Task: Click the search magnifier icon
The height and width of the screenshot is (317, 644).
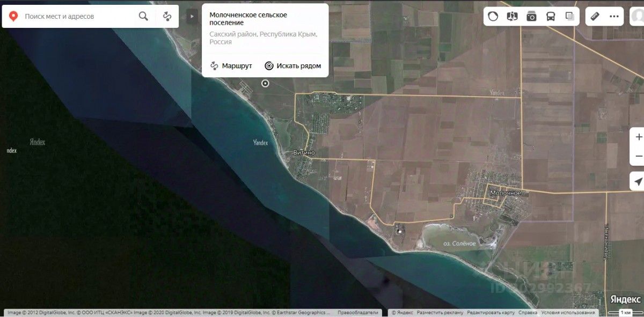Action: 143,17
